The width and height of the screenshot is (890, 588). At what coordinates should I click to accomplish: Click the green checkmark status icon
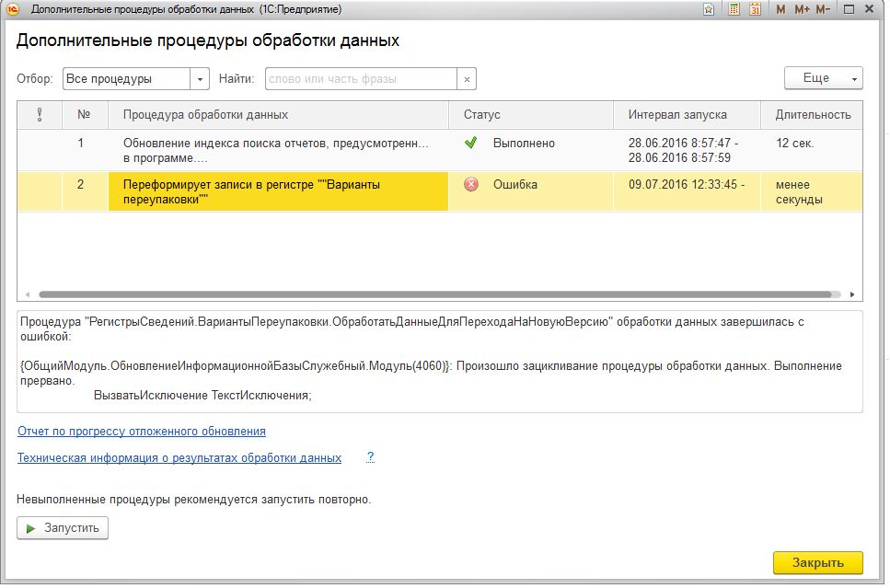tap(471, 144)
